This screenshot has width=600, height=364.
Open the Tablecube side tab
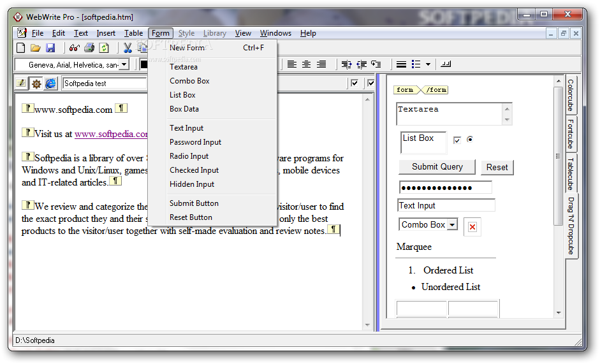(x=571, y=174)
